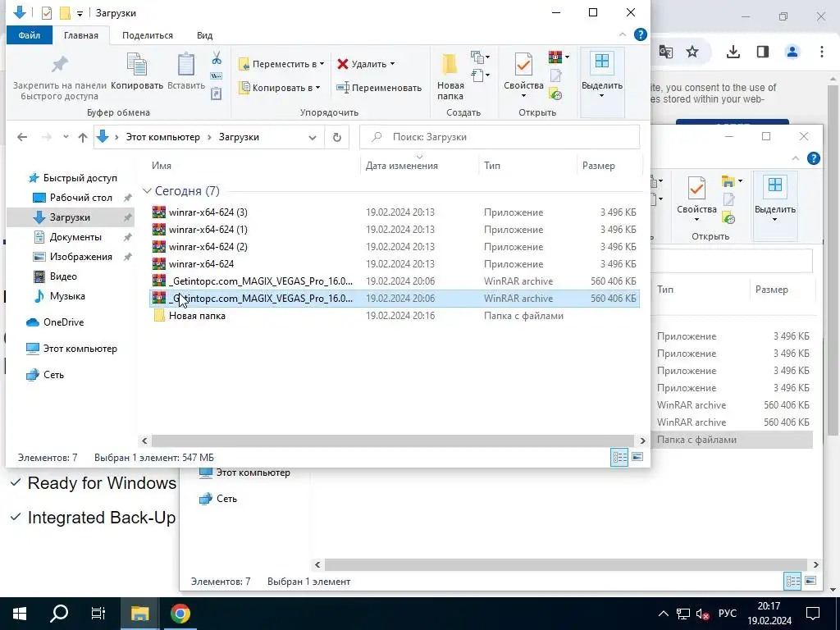Open the File tab

30,35
